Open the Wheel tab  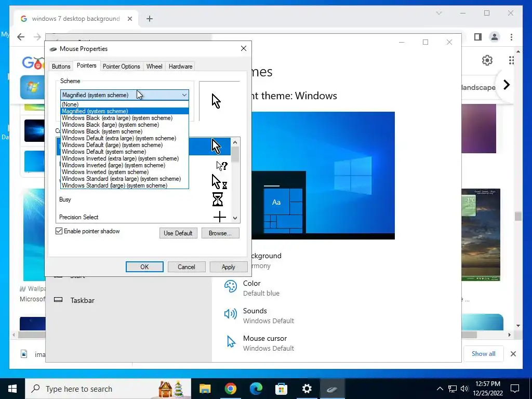coord(154,66)
